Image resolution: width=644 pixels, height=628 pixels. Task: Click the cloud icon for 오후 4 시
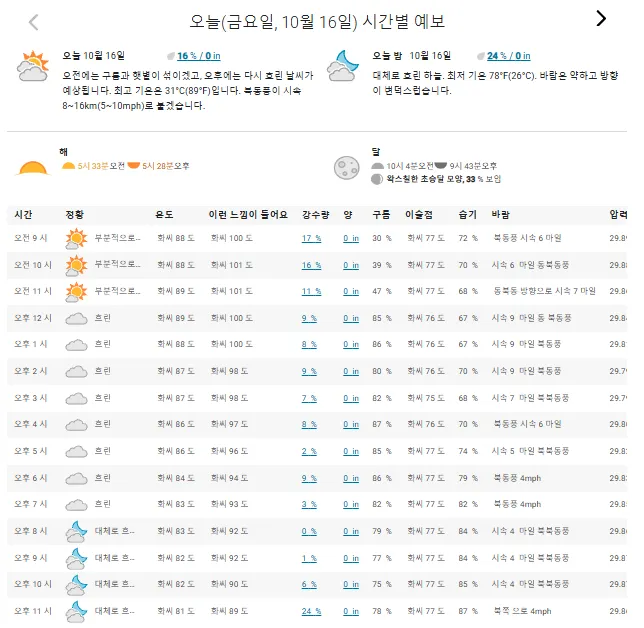(76, 424)
